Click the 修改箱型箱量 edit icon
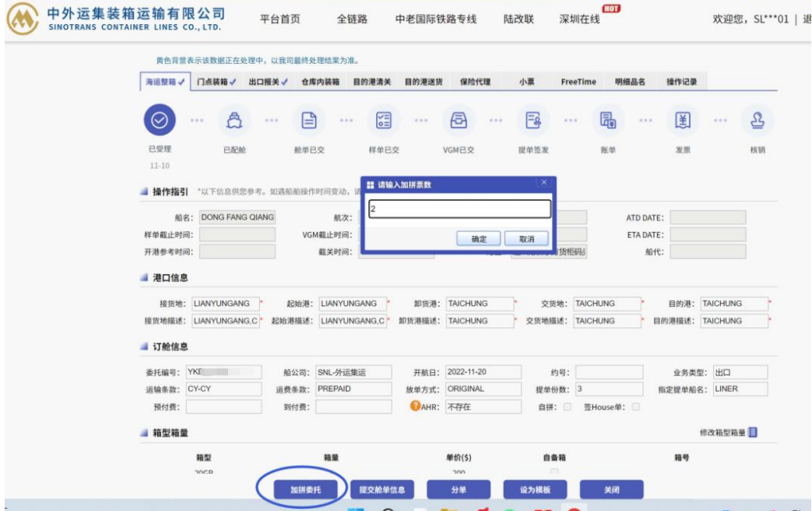This screenshot has width=812, height=511. pos(753,432)
